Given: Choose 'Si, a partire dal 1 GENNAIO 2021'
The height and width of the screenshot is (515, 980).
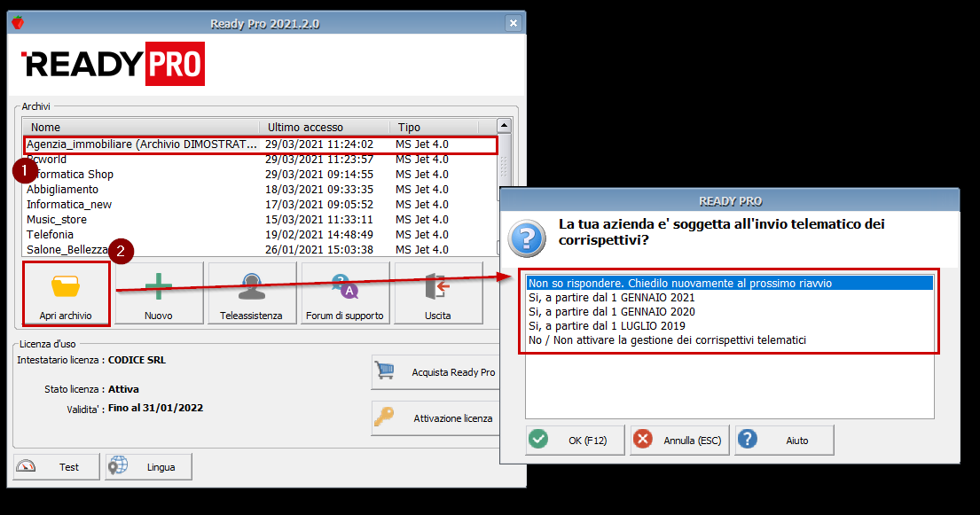Looking at the screenshot, I should point(729,298).
